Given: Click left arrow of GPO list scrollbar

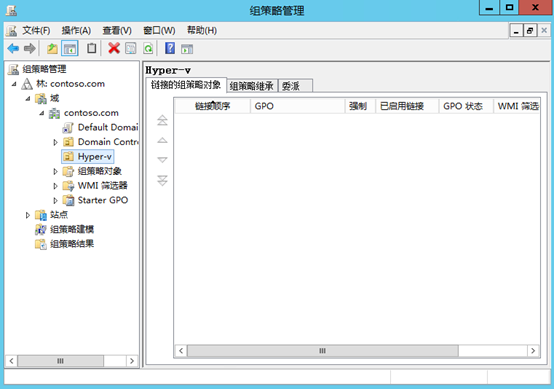Looking at the screenshot, I should click(x=181, y=351).
